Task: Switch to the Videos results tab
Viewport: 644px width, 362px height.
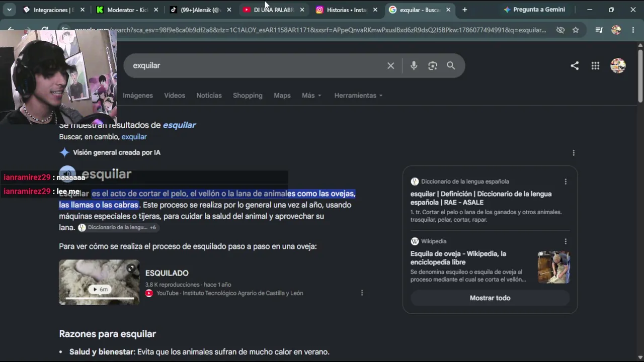Action: pyautogui.click(x=175, y=96)
